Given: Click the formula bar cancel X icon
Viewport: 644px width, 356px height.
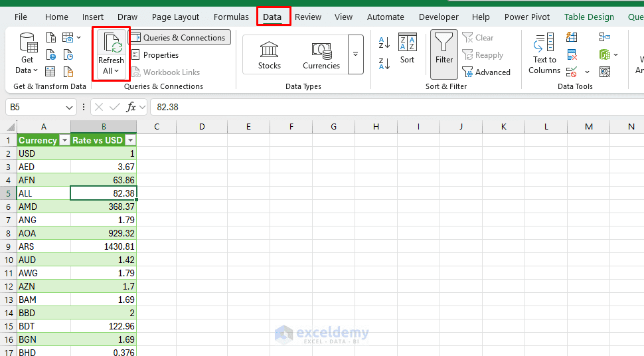Looking at the screenshot, I should coord(98,108).
